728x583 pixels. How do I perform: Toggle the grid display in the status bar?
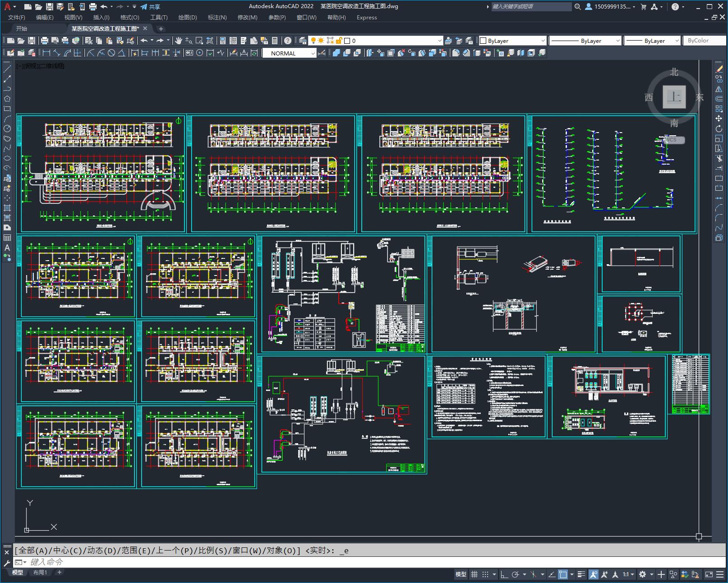474,574
